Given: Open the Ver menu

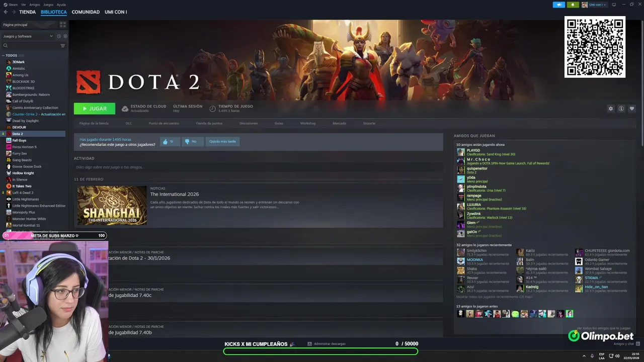Looking at the screenshot, I should pyautogui.click(x=24, y=5).
